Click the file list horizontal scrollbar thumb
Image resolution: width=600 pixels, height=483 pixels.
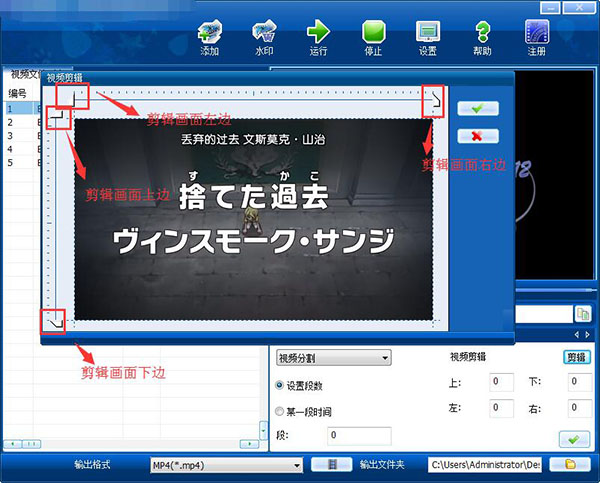(32, 444)
